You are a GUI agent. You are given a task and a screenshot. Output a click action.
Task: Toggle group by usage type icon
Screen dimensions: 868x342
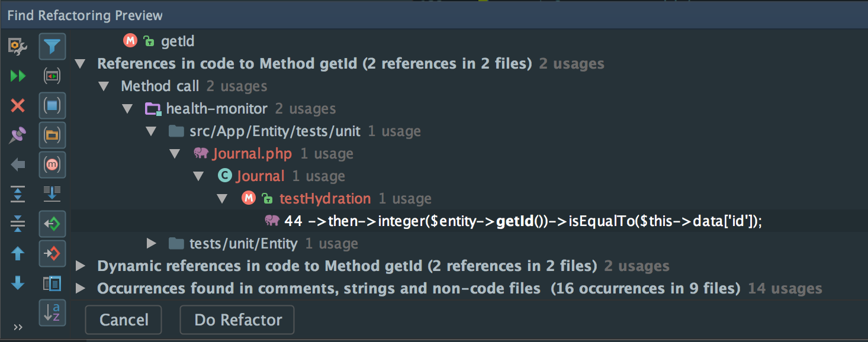pyautogui.click(x=52, y=76)
